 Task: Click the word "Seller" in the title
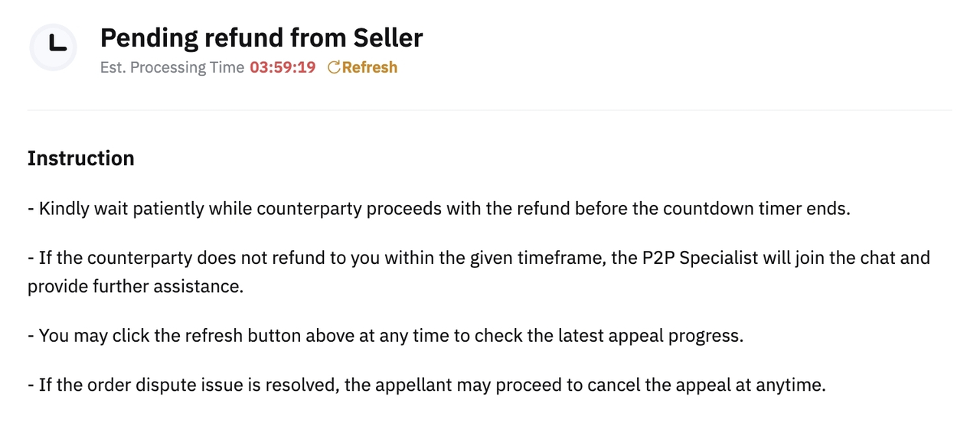387,37
